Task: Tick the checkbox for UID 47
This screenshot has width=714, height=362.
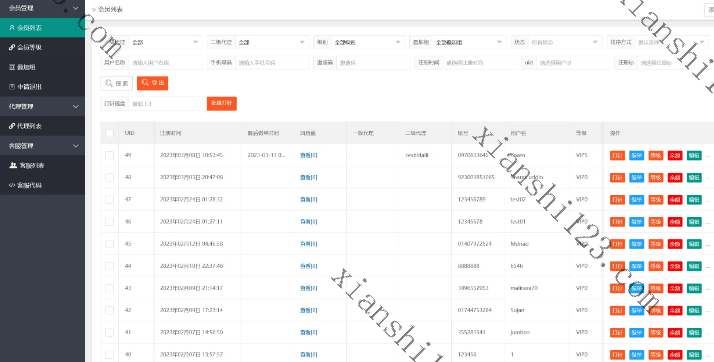Action: click(x=109, y=199)
